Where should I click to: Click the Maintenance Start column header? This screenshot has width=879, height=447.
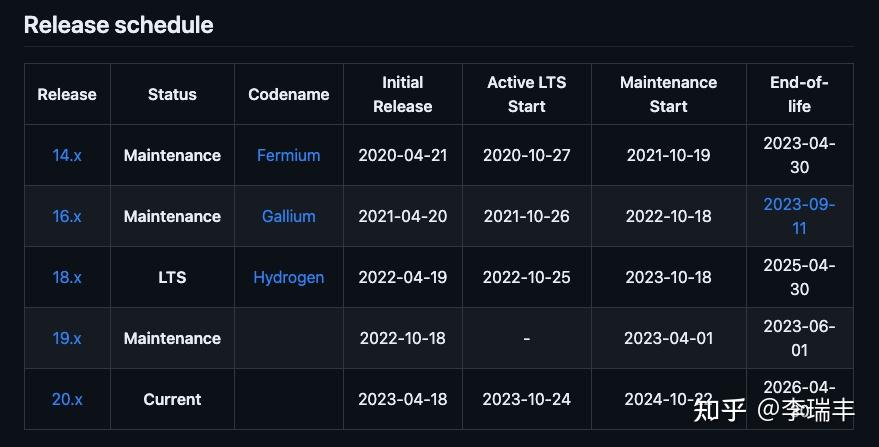pos(668,94)
